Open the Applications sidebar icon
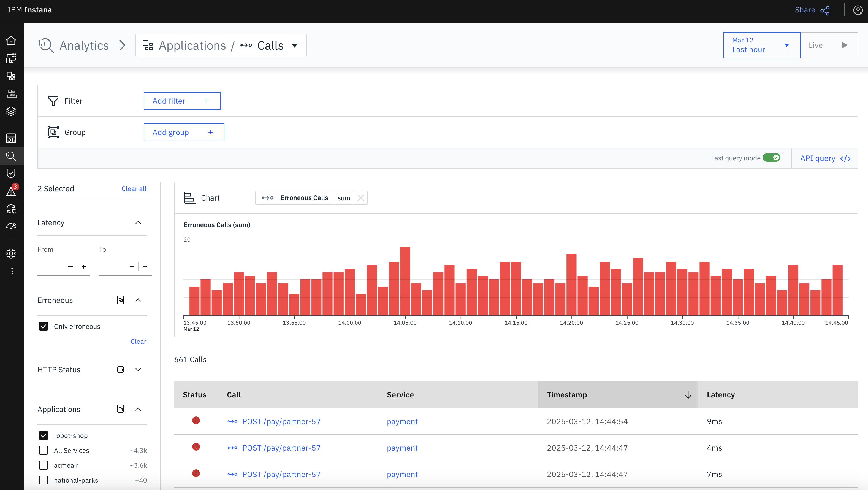Viewport: 868px width, 490px height. point(11,76)
